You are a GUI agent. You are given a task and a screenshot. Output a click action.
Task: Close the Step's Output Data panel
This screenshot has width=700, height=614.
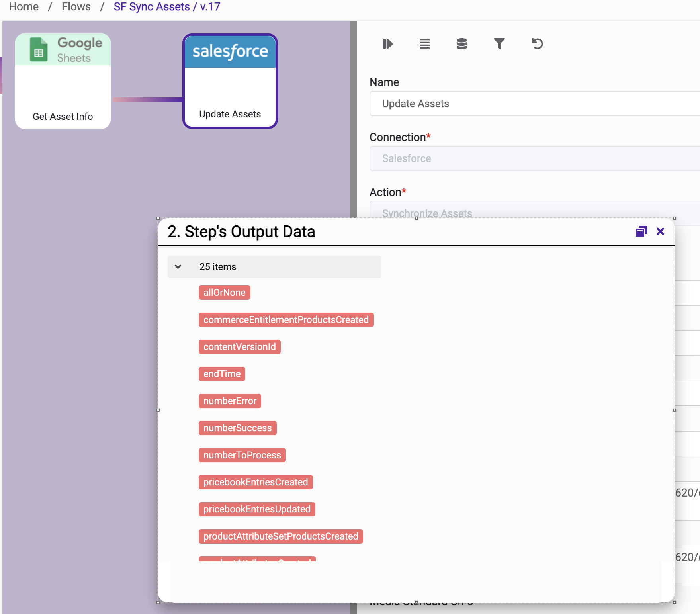pos(660,231)
